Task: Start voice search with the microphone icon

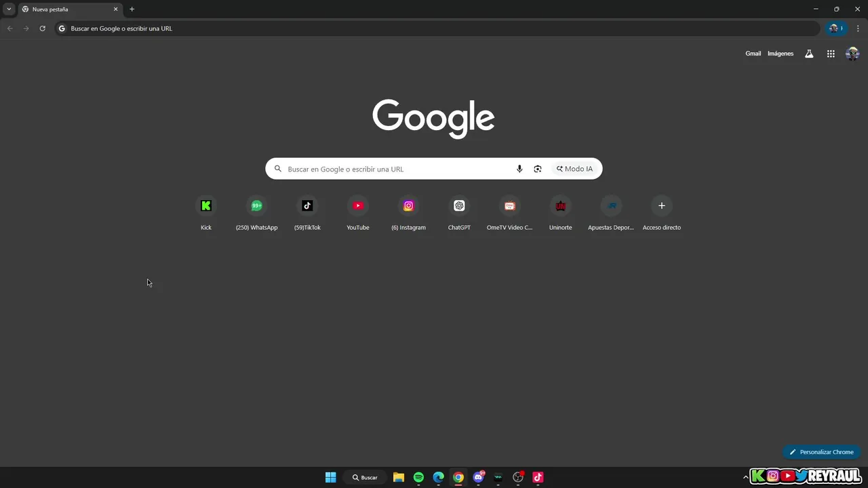Action: pos(519,169)
